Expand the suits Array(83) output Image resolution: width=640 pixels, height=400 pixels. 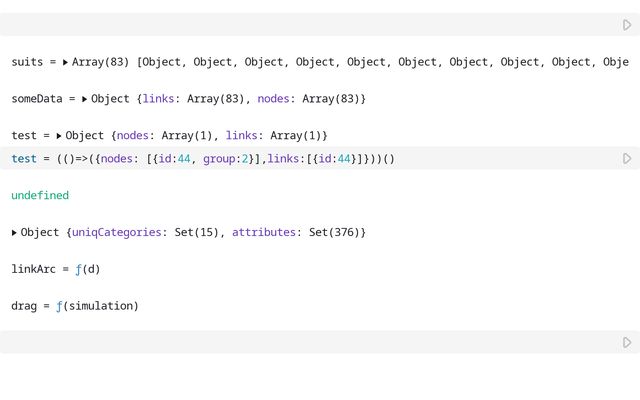pyautogui.click(x=65, y=62)
